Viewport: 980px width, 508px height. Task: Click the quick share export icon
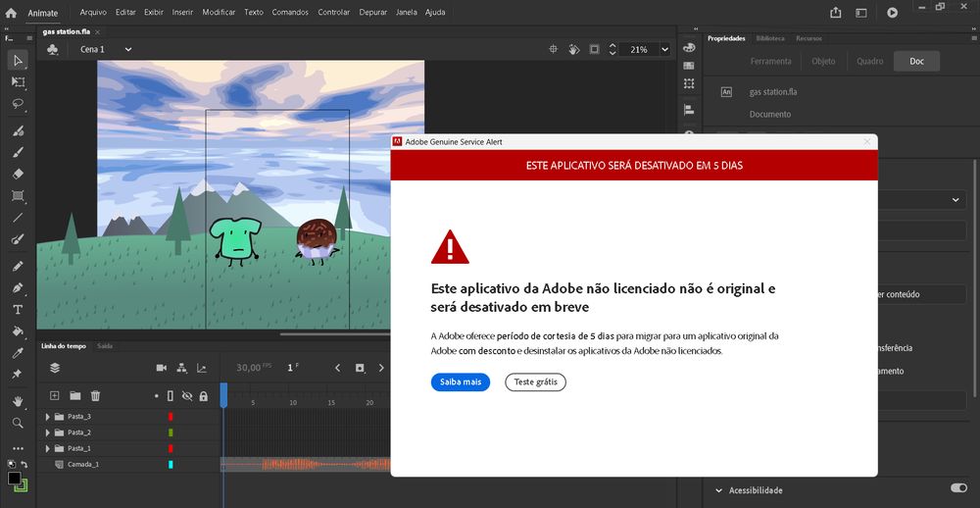[x=835, y=13]
